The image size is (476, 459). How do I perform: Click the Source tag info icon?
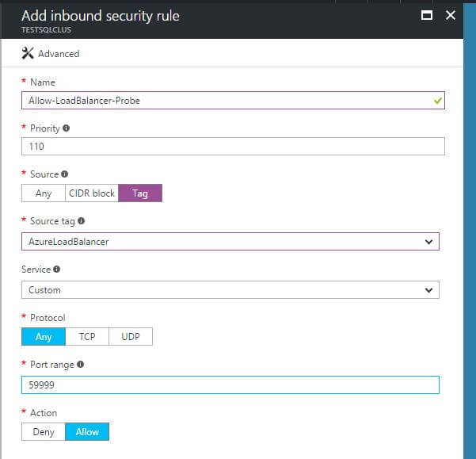click(82, 222)
